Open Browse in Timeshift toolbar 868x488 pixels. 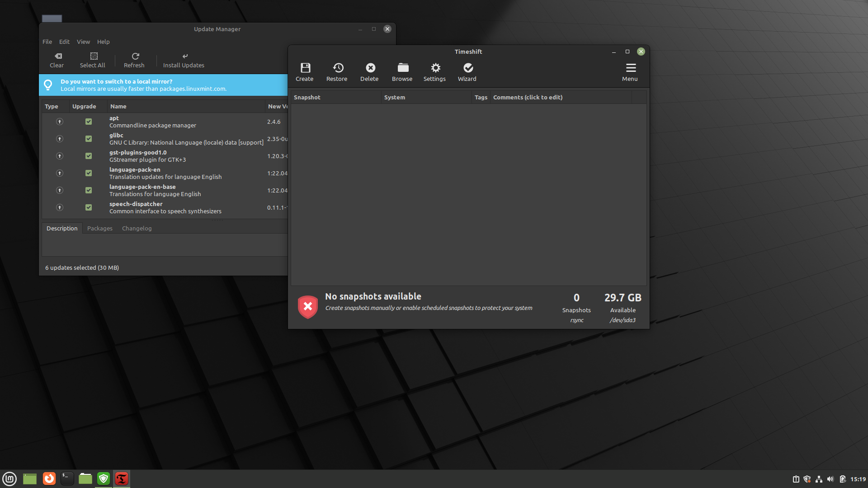pos(402,72)
